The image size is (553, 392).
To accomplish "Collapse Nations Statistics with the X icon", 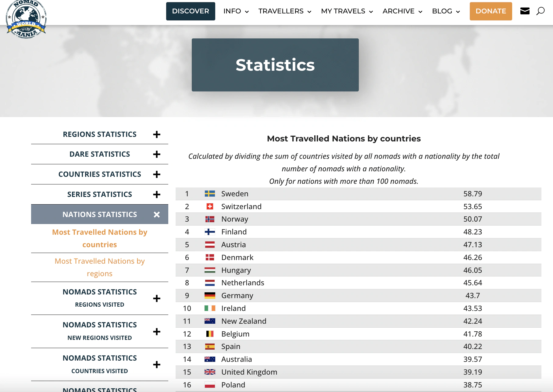I will [157, 215].
